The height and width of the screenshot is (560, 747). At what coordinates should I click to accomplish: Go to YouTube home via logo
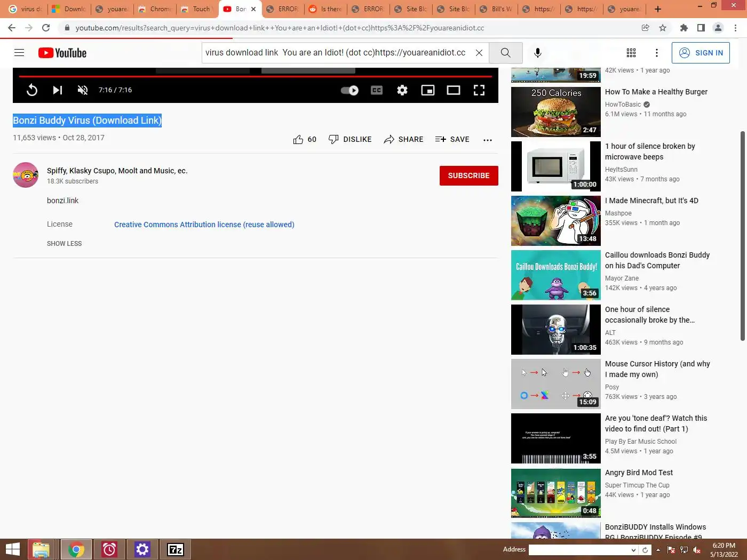[x=62, y=53]
